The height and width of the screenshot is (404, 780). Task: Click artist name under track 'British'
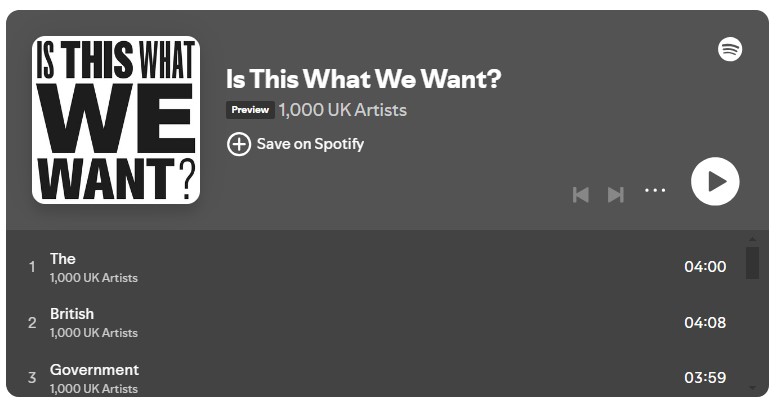(94, 333)
